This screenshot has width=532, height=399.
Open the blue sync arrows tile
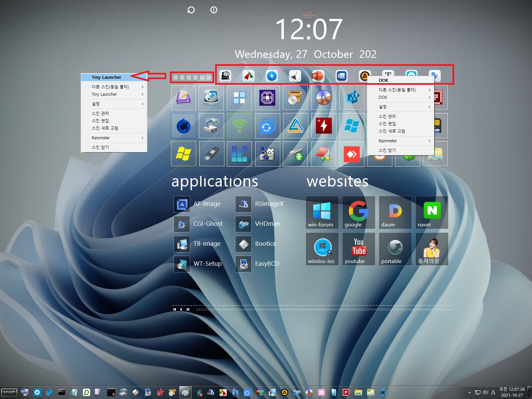[x=267, y=126]
